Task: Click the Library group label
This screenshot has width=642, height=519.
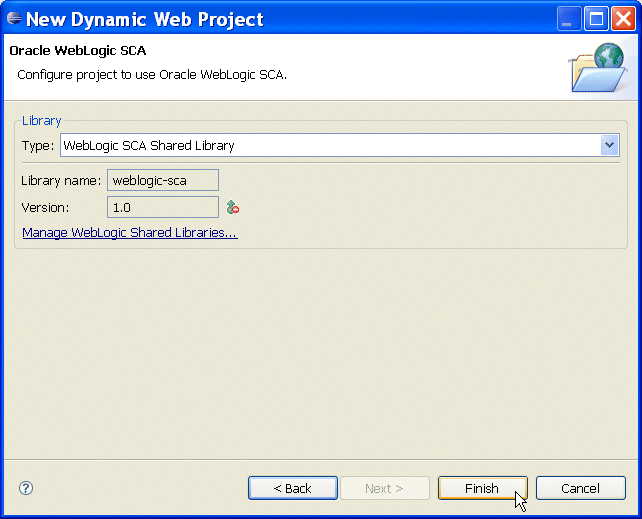Action: pos(41,121)
